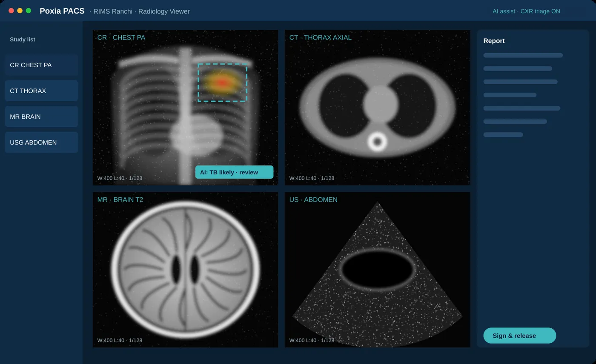596x364 pixels.
Task: Click the CR · CHEST PA viewport label
Action: click(121, 37)
